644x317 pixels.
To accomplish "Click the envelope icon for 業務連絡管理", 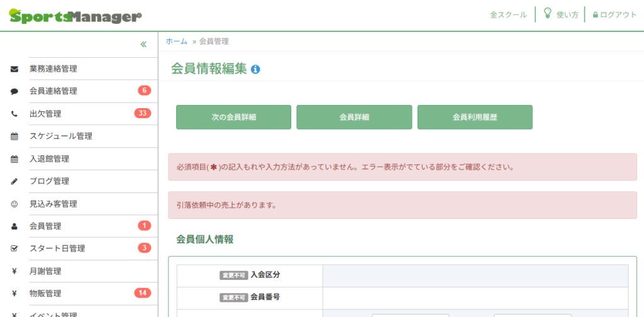I will (14, 69).
